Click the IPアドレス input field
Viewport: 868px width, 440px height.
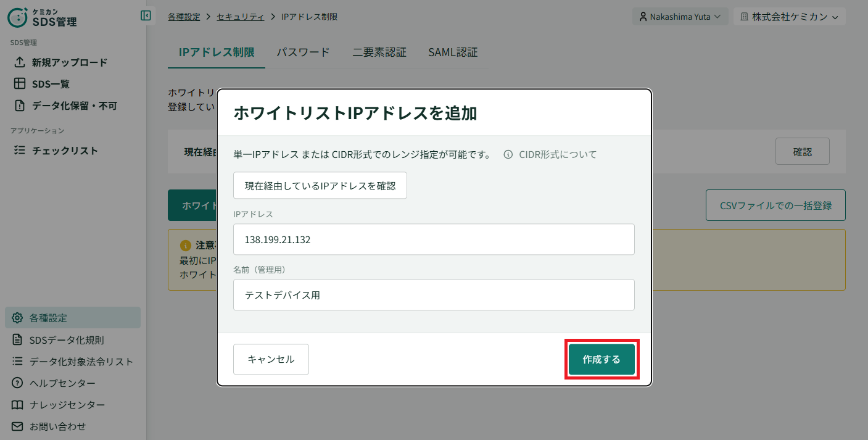434,239
